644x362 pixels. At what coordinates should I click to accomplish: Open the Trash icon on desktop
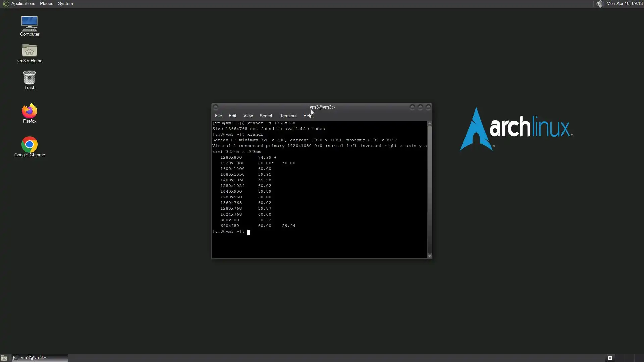[x=30, y=79]
